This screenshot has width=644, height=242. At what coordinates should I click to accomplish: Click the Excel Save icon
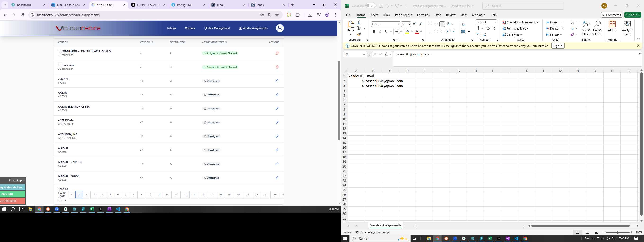(381, 6)
